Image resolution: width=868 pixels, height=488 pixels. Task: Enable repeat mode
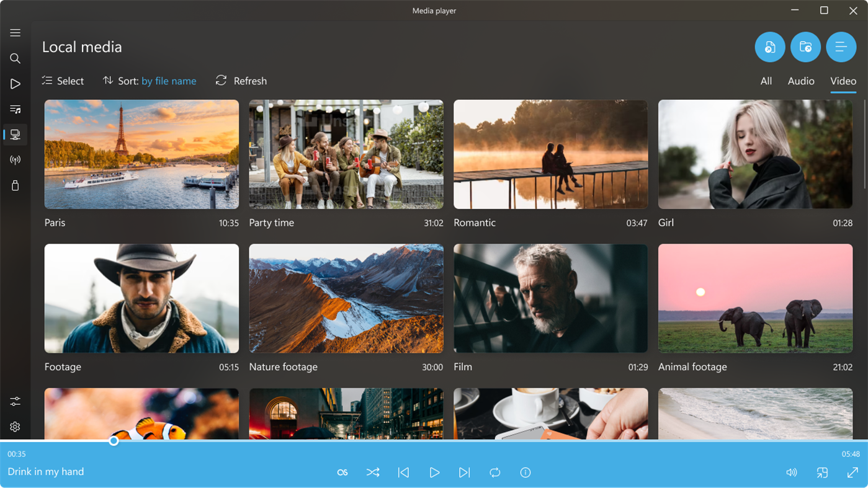click(x=494, y=472)
